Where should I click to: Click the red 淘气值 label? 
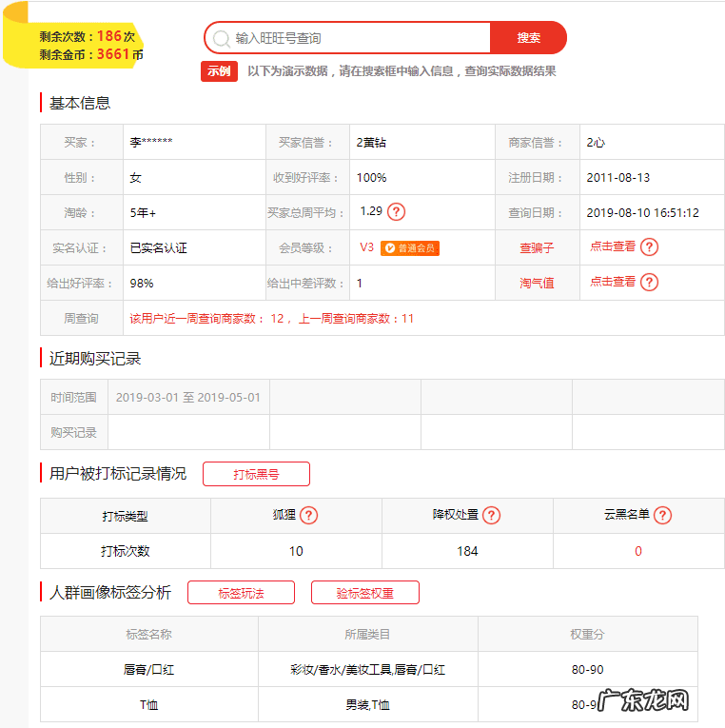[536, 283]
